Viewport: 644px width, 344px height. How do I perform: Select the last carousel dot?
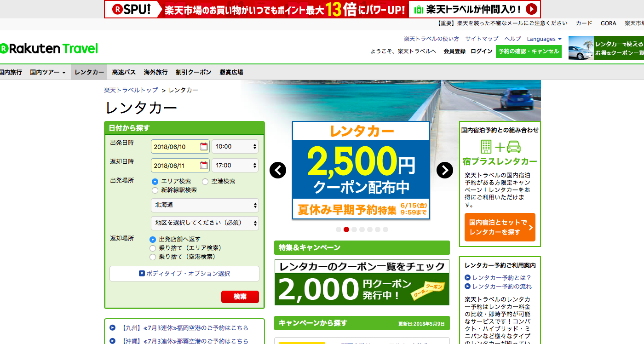point(385,229)
